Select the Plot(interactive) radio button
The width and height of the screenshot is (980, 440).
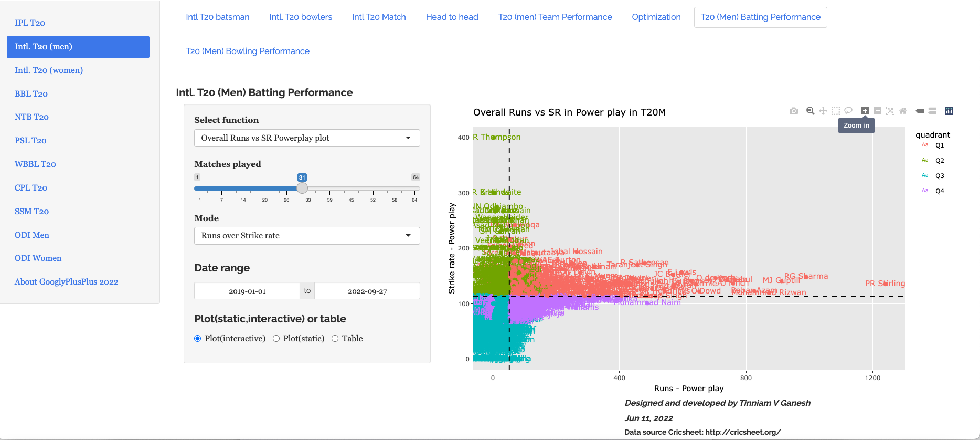198,339
